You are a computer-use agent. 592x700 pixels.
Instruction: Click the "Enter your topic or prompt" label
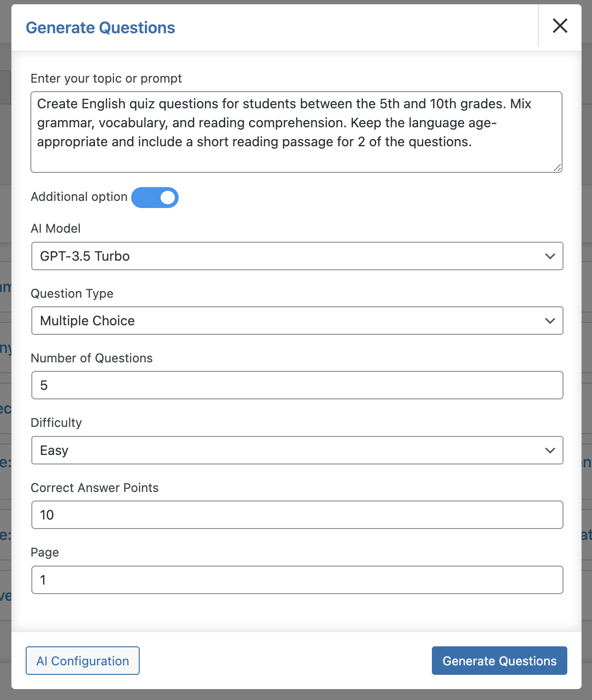tap(106, 78)
